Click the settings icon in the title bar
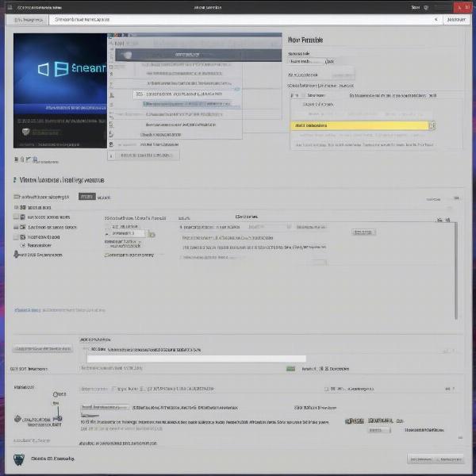476x476 pixels. (x=426, y=8)
